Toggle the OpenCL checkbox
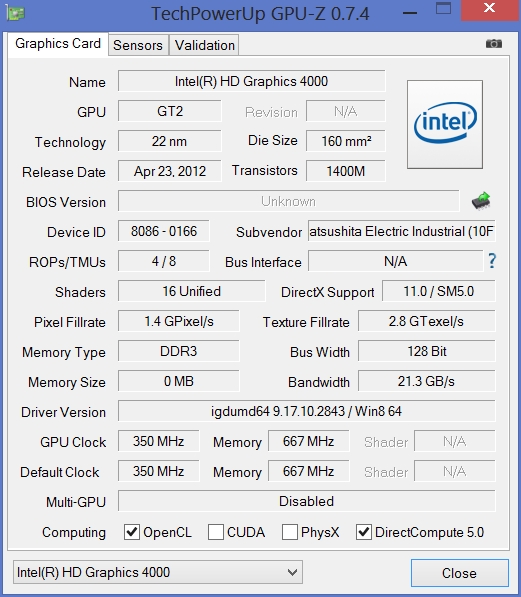Viewport: 521px width, 597px height. pyautogui.click(x=132, y=532)
